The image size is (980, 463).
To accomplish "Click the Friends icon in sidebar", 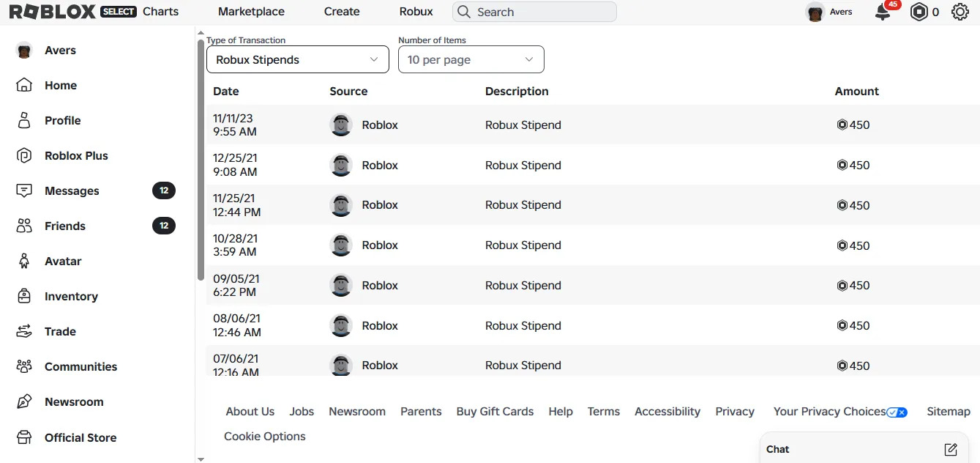I will [x=24, y=226].
